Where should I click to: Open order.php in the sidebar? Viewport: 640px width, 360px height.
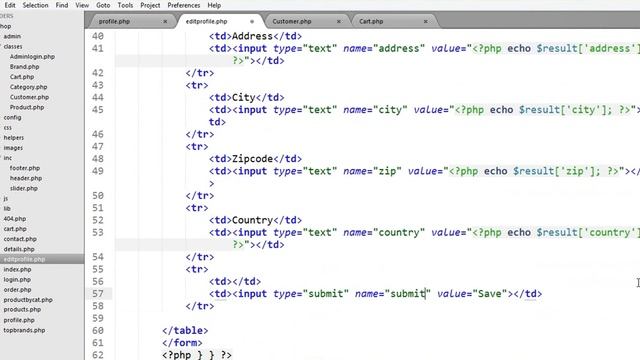(17, 290)
